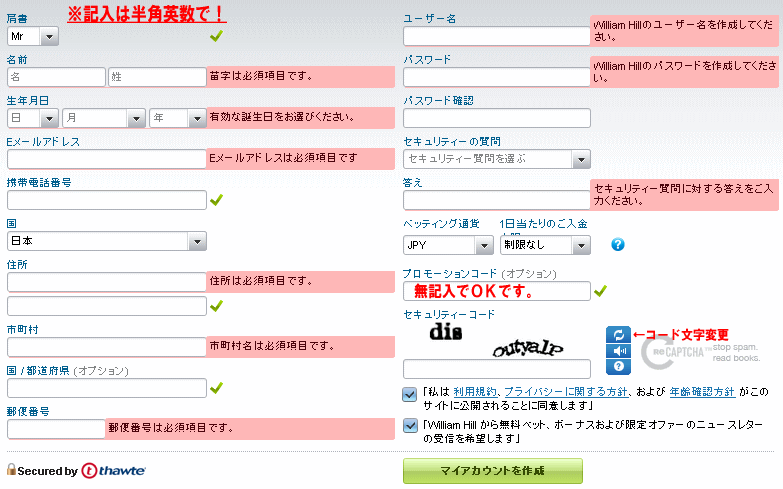Focus the 都道府県 prefecture field
783x489 pixels.
click(107, 388)
